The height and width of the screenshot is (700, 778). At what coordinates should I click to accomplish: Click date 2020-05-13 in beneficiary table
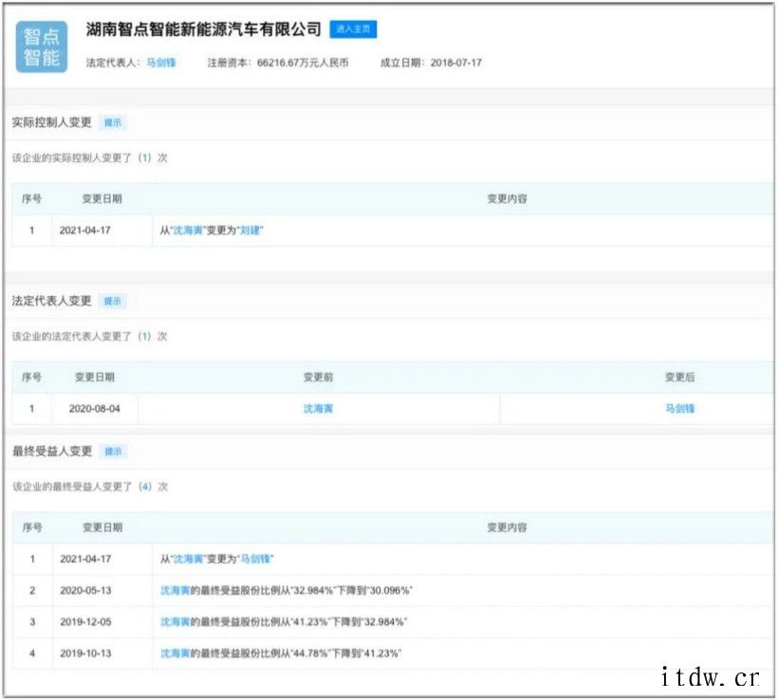click(85, 590)
